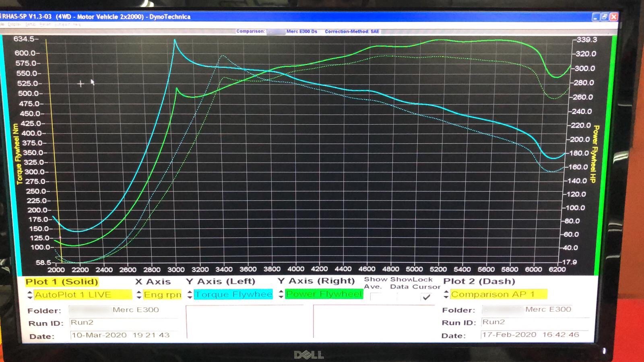This screenshot has height=362, width=644.
Task: Click Plot 2 Folder field showing Merc E300
Action: (535, 309)
